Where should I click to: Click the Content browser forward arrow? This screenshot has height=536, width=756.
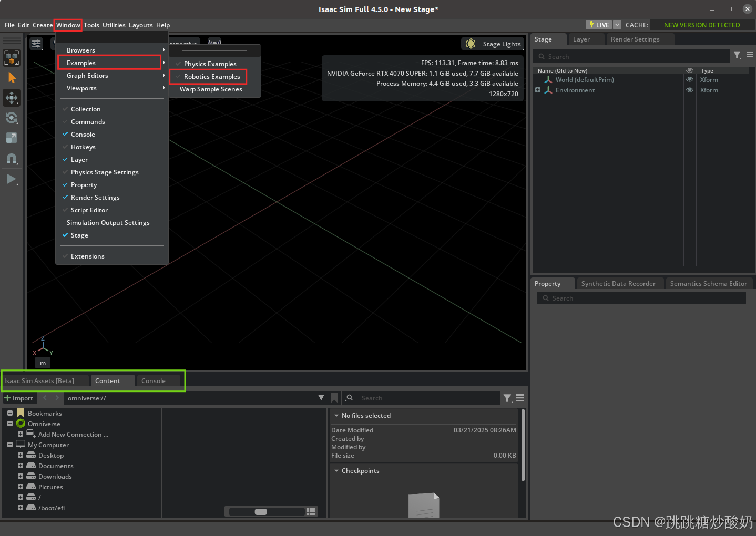[57, 398]
